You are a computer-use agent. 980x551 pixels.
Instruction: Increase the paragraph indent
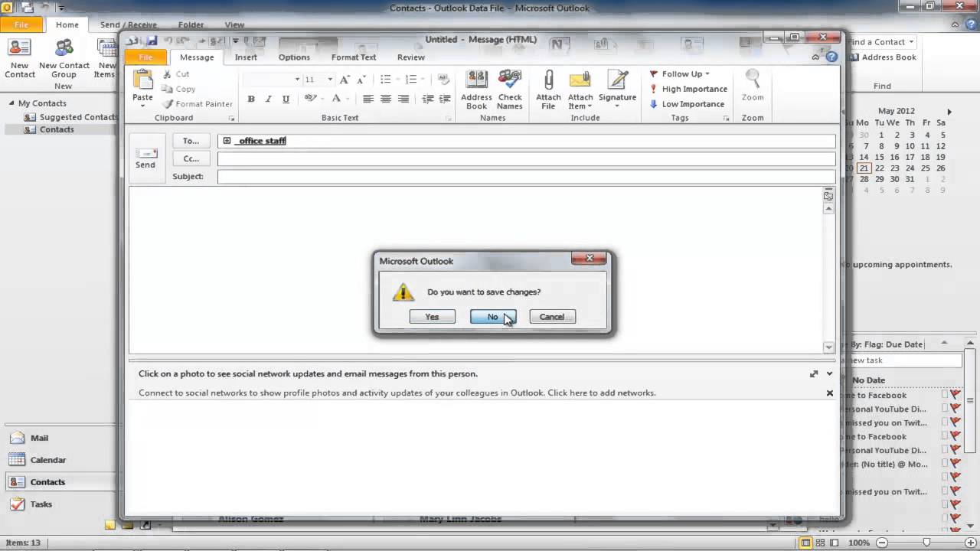coord(445,99)
